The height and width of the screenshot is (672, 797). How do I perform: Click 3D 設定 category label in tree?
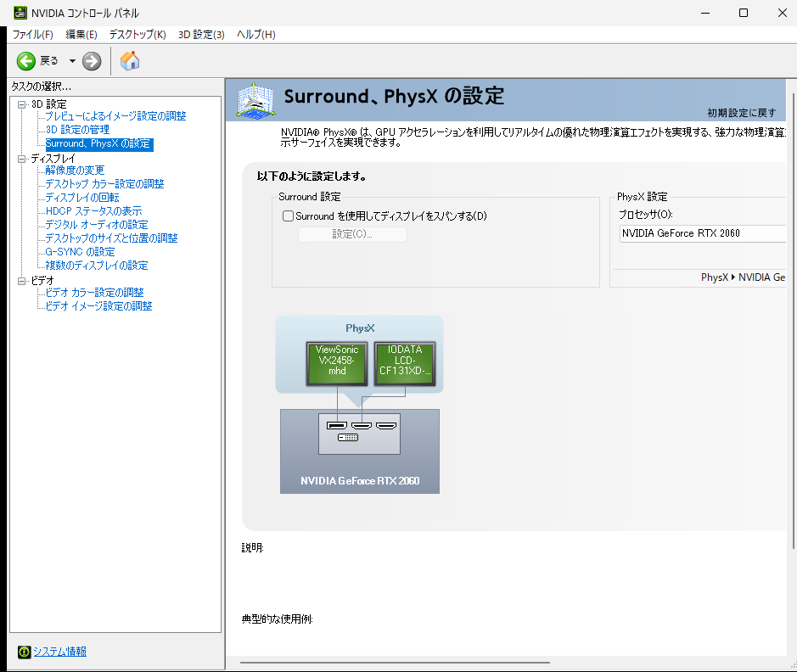pyautogui.click(x=48, y=104)
